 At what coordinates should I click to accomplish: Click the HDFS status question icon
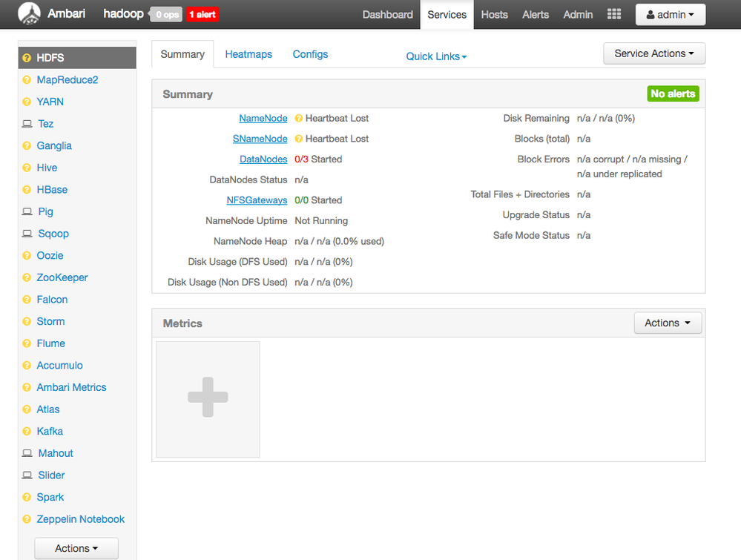27,58
